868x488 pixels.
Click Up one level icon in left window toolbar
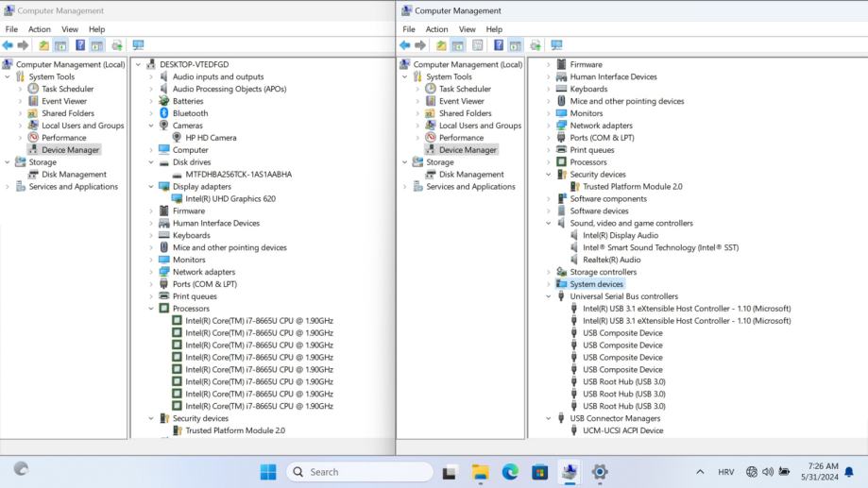[43, 45]
